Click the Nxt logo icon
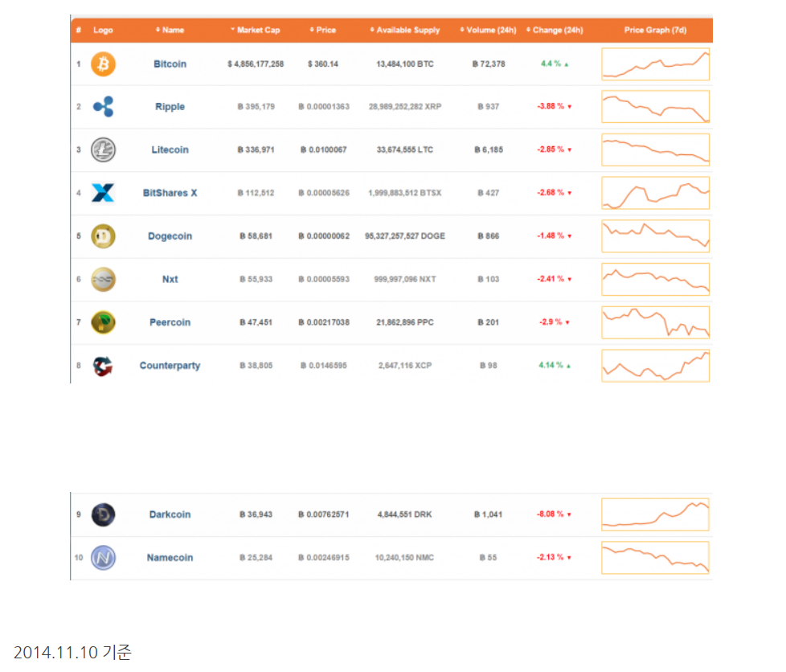Image resolution: width=786 pixels, height=672 pixels. click(103, 280)
